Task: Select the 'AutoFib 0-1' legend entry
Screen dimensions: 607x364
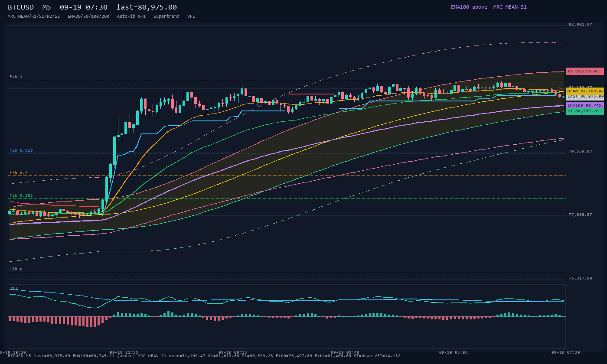Action: pos(131,16)
